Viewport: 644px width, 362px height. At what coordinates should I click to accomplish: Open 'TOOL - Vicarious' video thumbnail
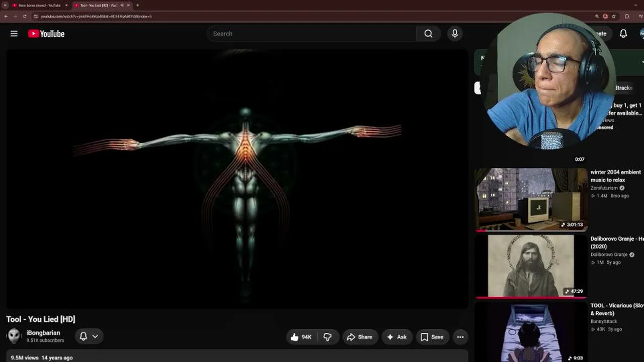[531, 332]
